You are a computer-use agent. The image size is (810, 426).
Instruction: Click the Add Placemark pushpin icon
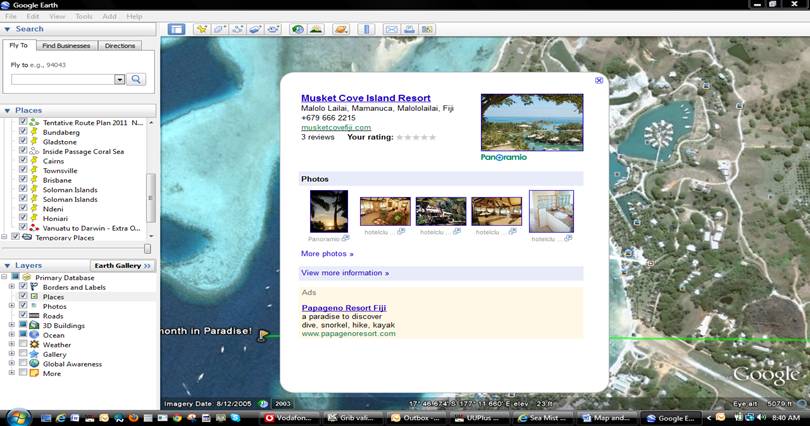(x=202, y=29)
